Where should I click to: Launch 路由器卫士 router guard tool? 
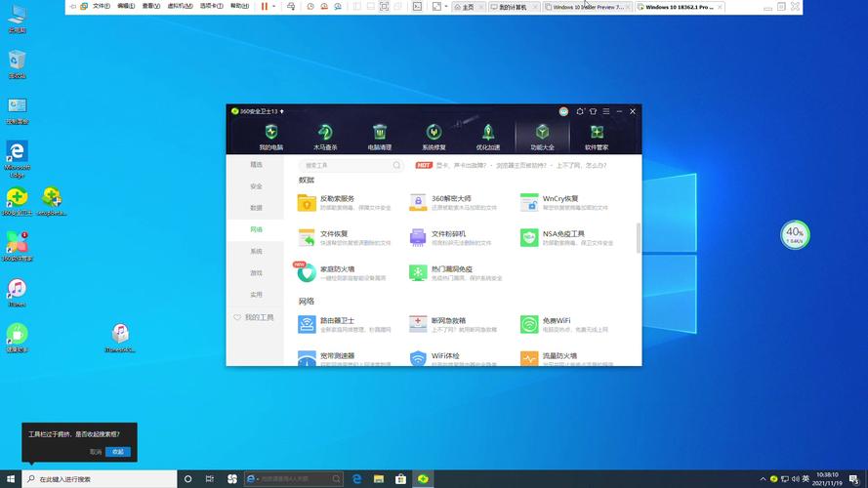[x=345, y=324]
